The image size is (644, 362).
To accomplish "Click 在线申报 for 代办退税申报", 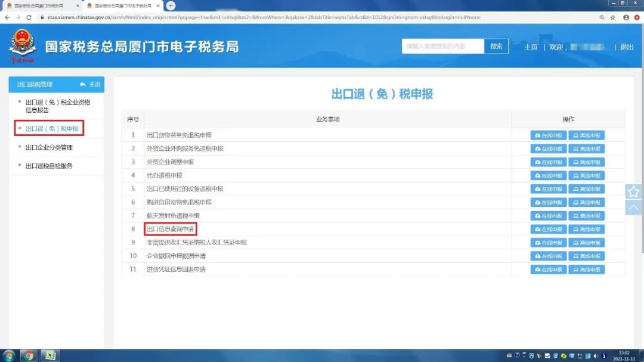I will tap(549, 175).
